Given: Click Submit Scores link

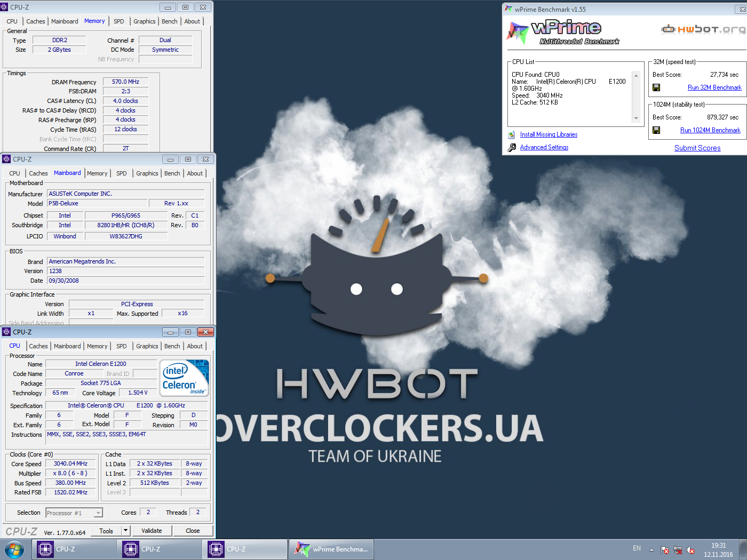Looking at the screenshot, I should (697, 148).
